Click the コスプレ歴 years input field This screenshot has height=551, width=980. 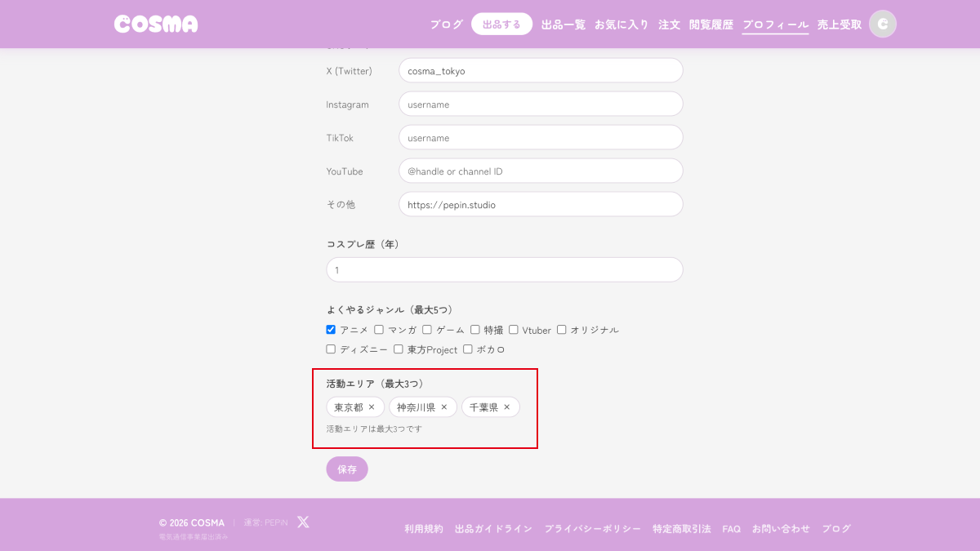point(504,269)
